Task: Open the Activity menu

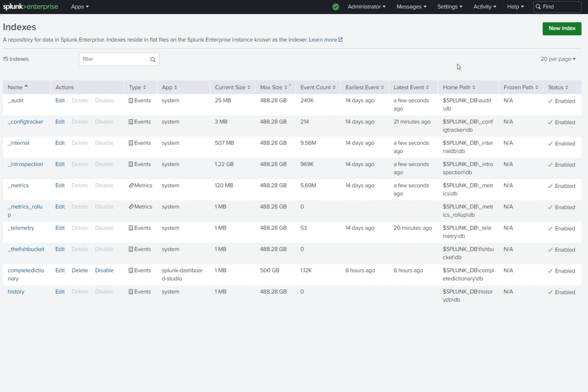Action: (x=484, y=7)
